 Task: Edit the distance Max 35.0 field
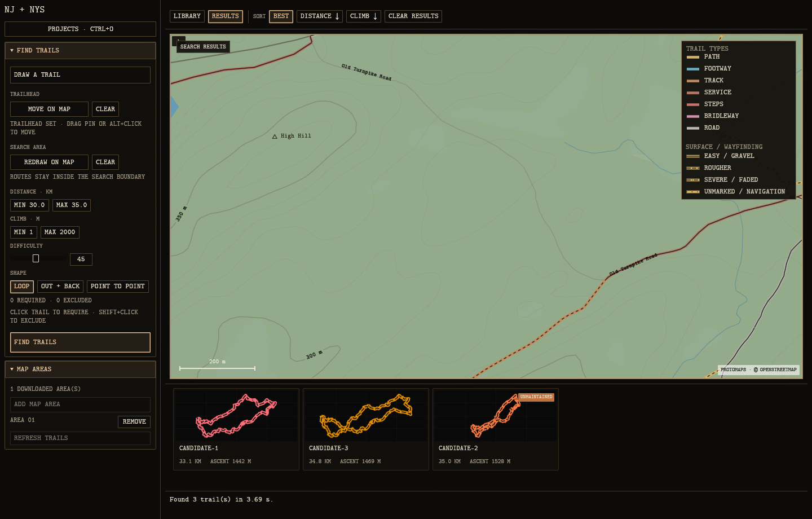[72, 205]
